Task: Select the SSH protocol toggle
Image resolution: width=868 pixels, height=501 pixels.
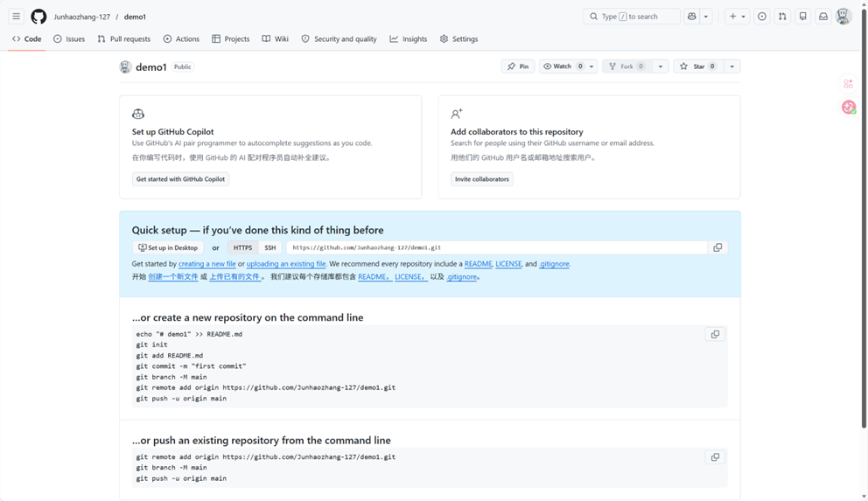Action: click(270, 247)
